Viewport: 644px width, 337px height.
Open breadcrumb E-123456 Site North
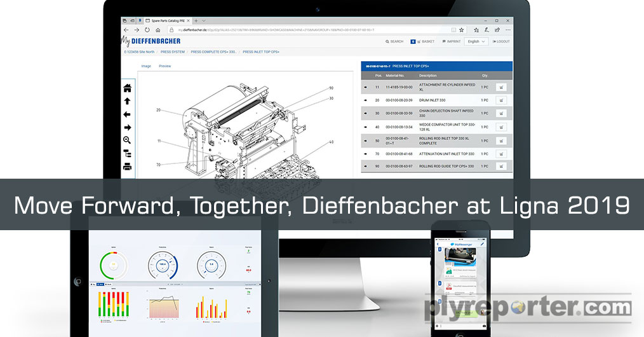(139, 52)
